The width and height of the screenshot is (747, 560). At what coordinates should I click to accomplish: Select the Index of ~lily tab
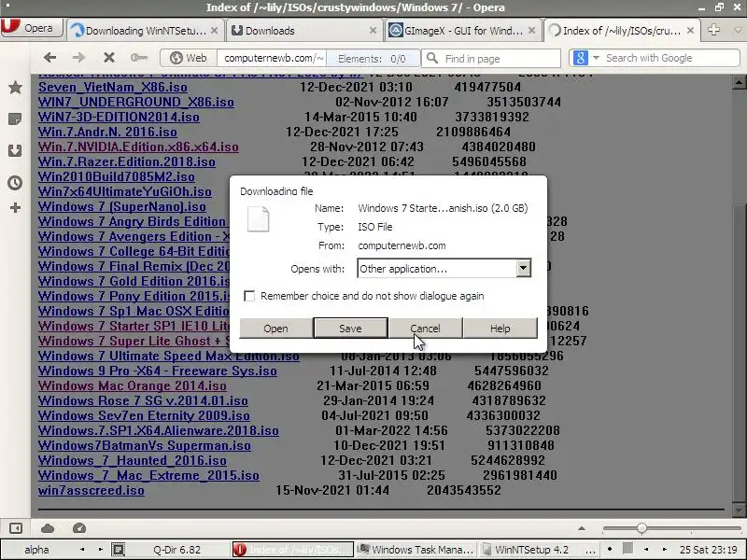(622, 31)
